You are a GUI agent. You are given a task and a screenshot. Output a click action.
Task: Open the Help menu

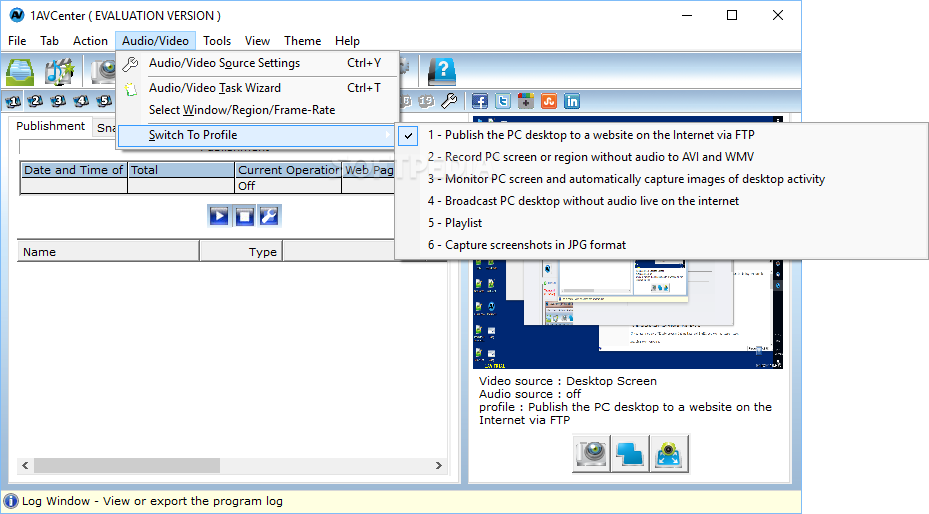347,41
